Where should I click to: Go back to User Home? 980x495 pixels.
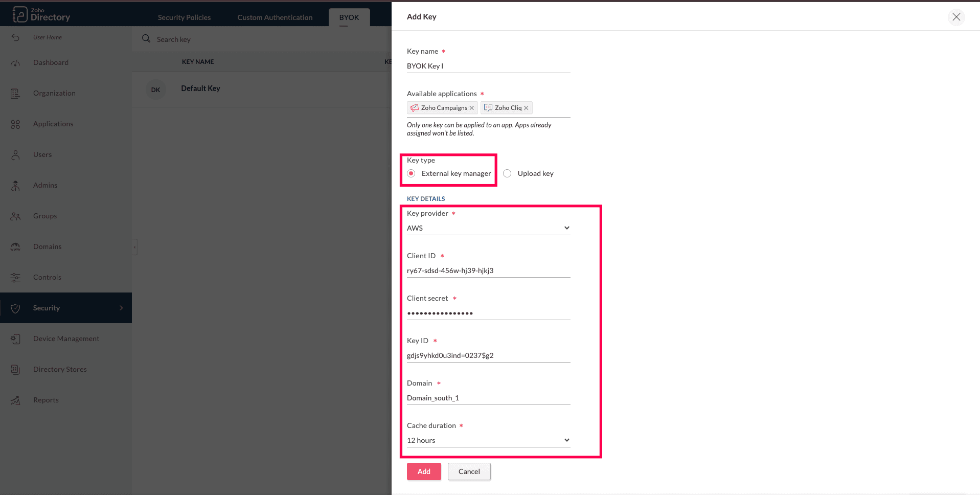pos(47,37)
